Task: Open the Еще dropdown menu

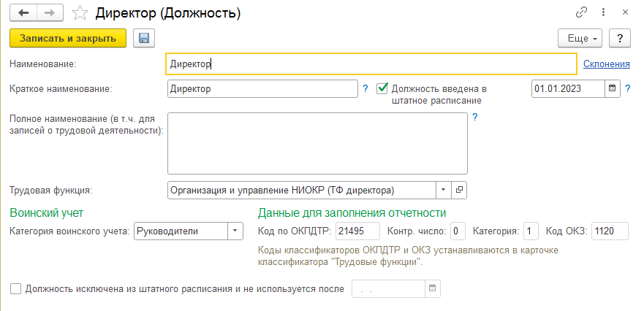Action: click(x=580, y=39)
